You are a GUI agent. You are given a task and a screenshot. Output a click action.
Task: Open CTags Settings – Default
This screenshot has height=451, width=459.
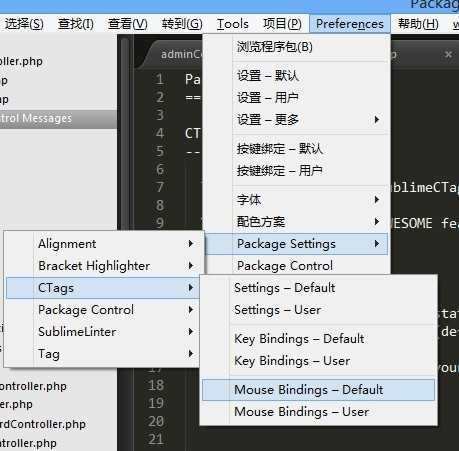tap(318, 288)
